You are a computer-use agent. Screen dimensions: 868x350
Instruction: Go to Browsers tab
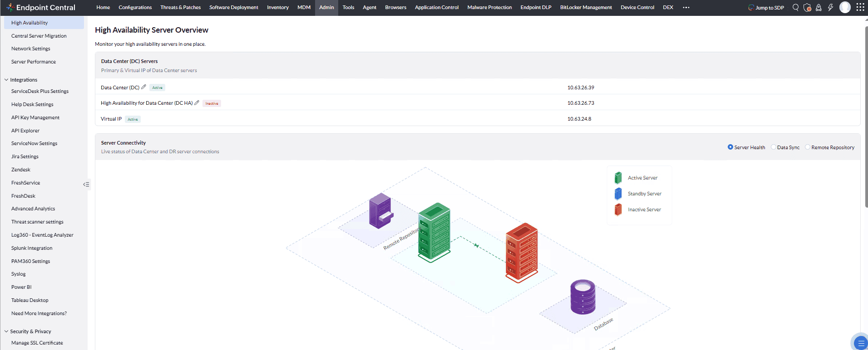396,7
